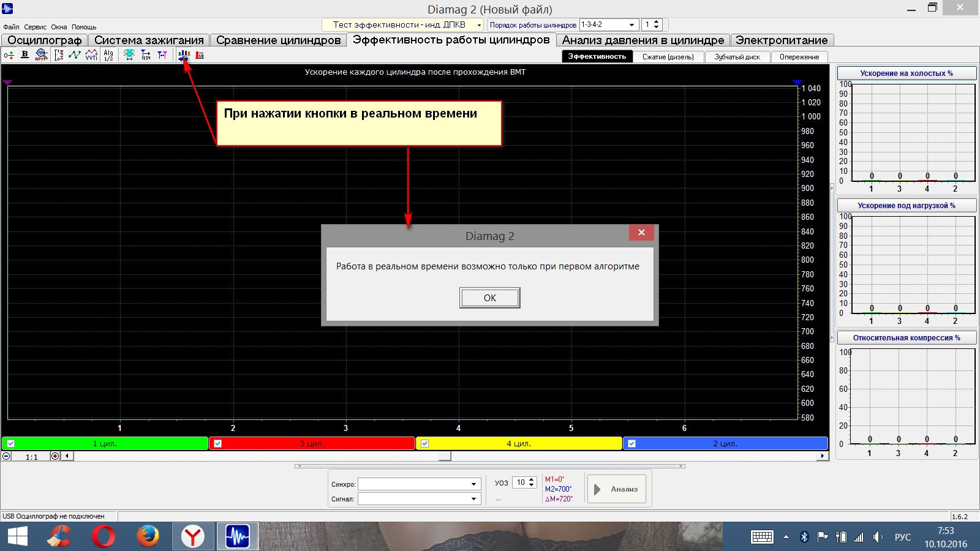Viewport: 980px width, 551px height.
Task: Open Firefox from the taskbar
Action: coord(148,537)
